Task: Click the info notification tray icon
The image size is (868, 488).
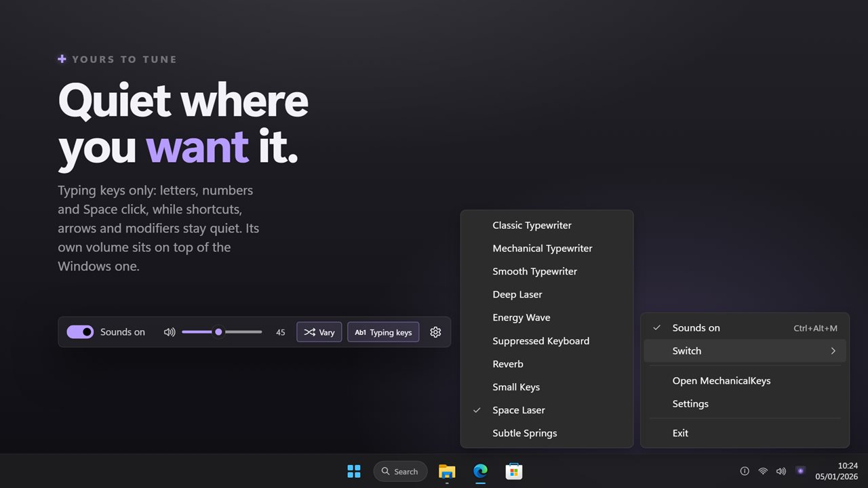Action: pos(745,471)
